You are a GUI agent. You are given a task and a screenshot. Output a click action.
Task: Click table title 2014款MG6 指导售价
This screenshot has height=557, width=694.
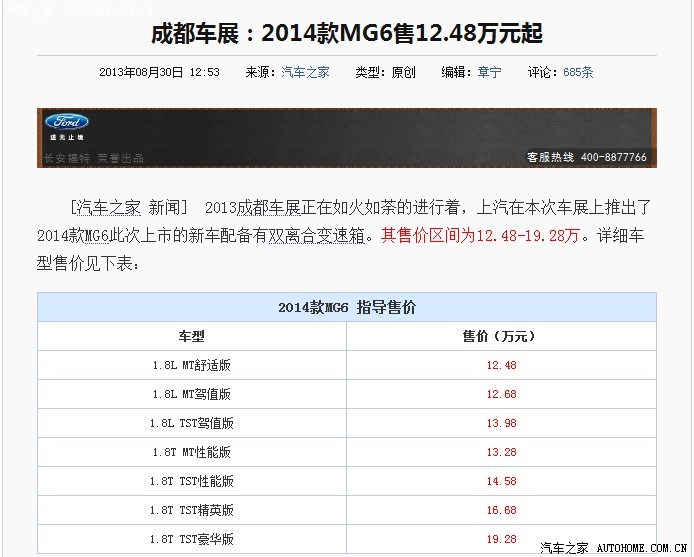point(346,308)
